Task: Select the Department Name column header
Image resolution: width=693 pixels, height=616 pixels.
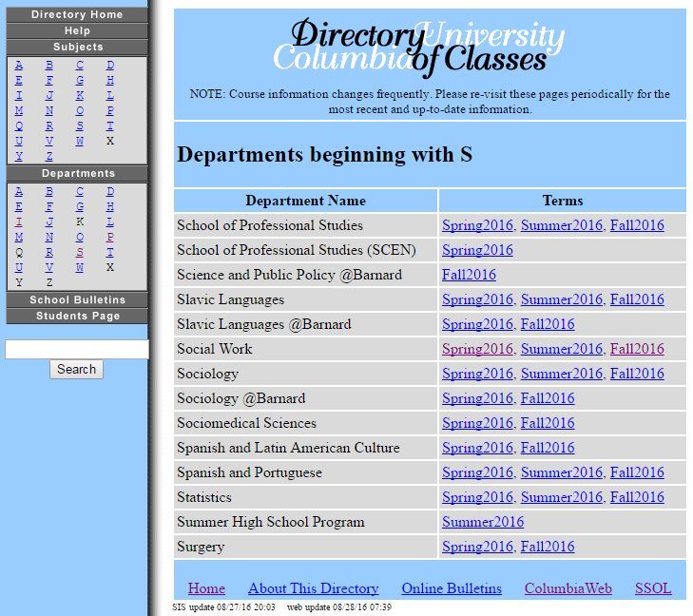Action: pos(305,201)
